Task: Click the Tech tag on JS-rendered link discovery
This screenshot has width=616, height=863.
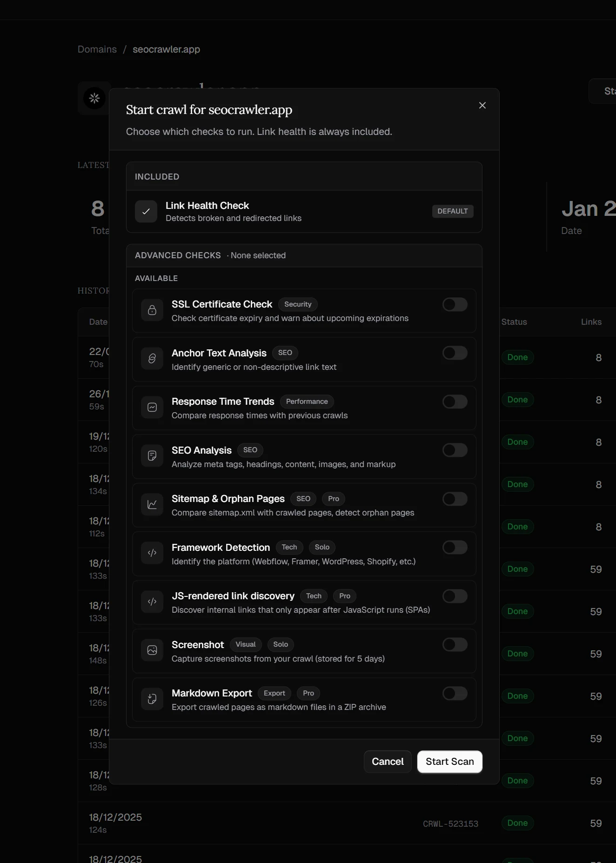Action: (x=314, y=596)
